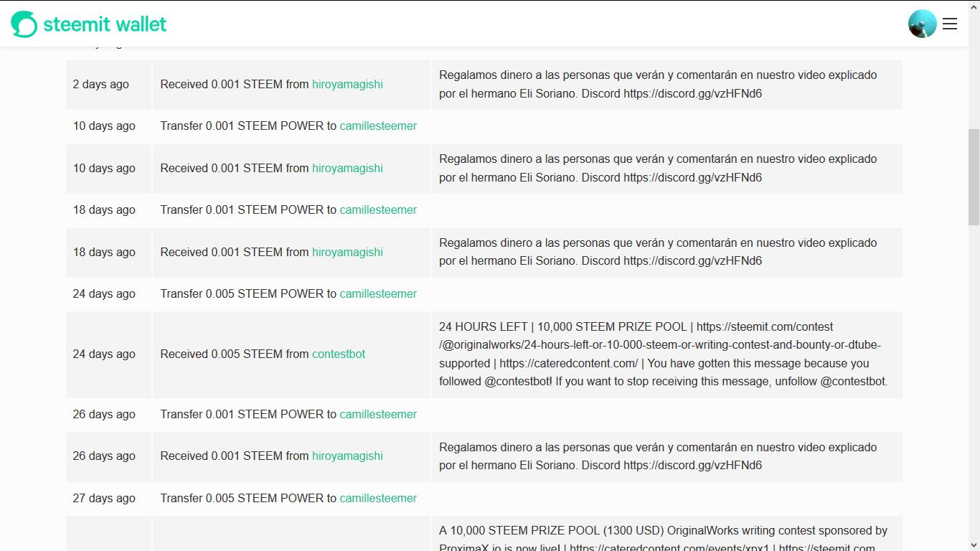Select '18 days ago' in the camillesteemer transfer row
This screenshot has height=551, width=980.
pos(104,209)
